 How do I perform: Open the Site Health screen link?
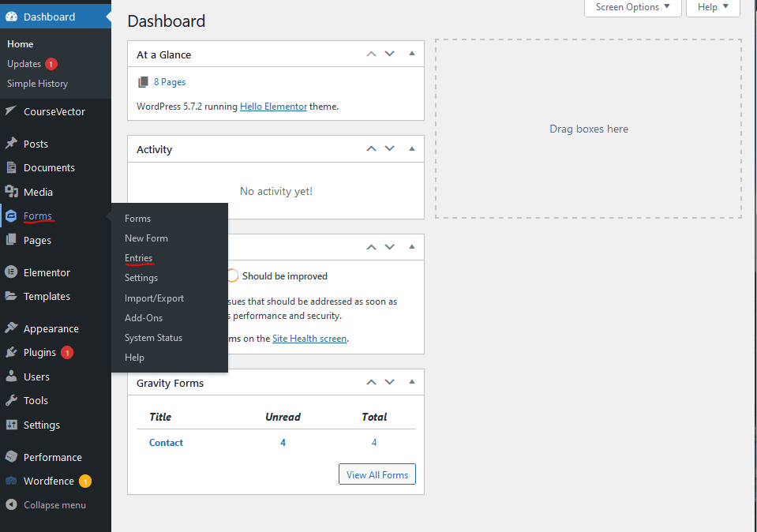[309, 339]
